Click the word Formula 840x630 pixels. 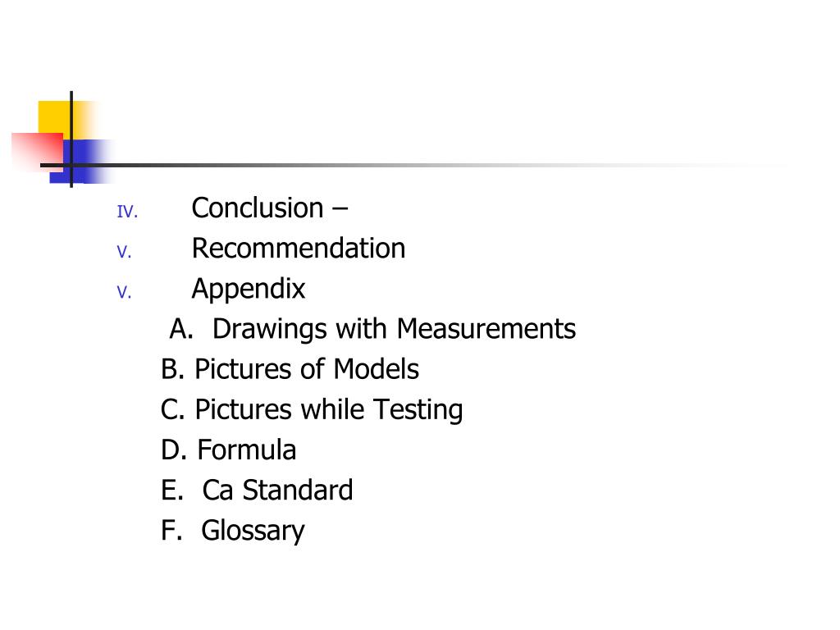point(246,450)
